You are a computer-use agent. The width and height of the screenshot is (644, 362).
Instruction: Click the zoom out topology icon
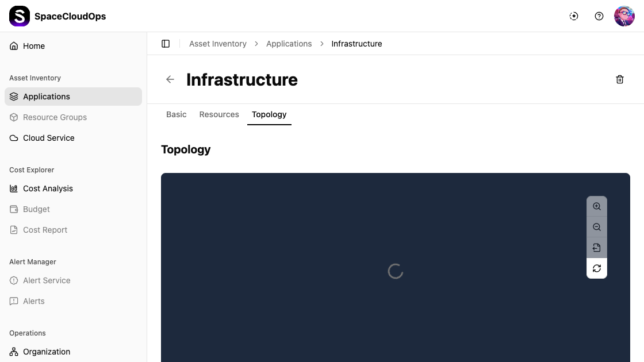(x=597, y=227)
